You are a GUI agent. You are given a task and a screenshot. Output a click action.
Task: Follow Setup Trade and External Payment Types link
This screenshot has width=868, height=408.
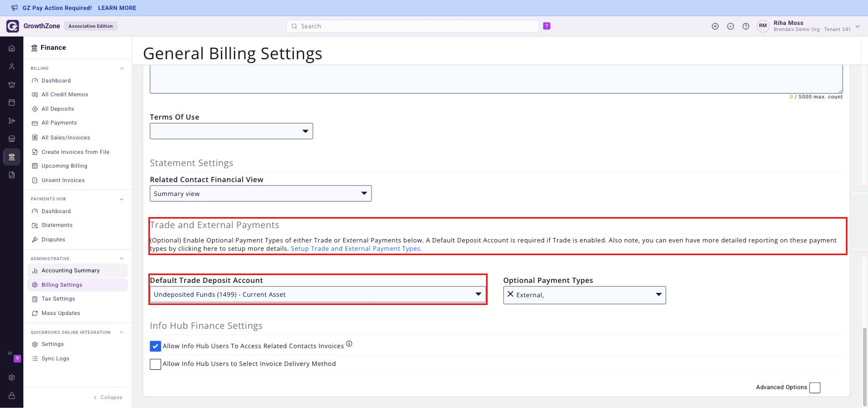tap(356, 249)
